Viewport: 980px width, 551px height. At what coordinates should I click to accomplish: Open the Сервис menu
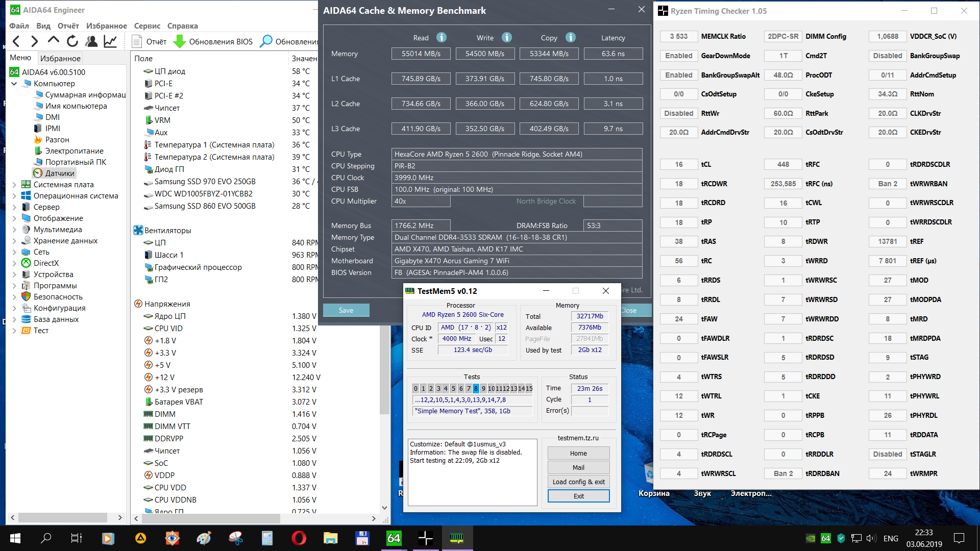tap(147, 26)
